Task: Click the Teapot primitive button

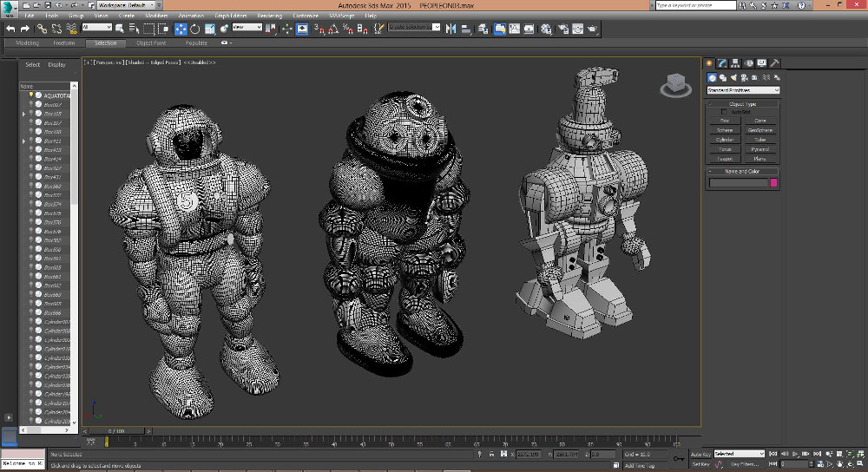Action: [x=725, y=159]
